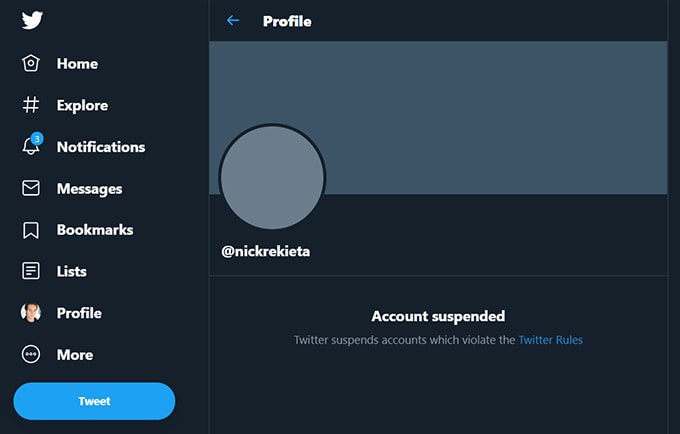Image resolution: width=680 pixels, height=434 pixels.
Task: Open the Notifications bell icon
Action: pyautogui.click(x=31, y=146)
